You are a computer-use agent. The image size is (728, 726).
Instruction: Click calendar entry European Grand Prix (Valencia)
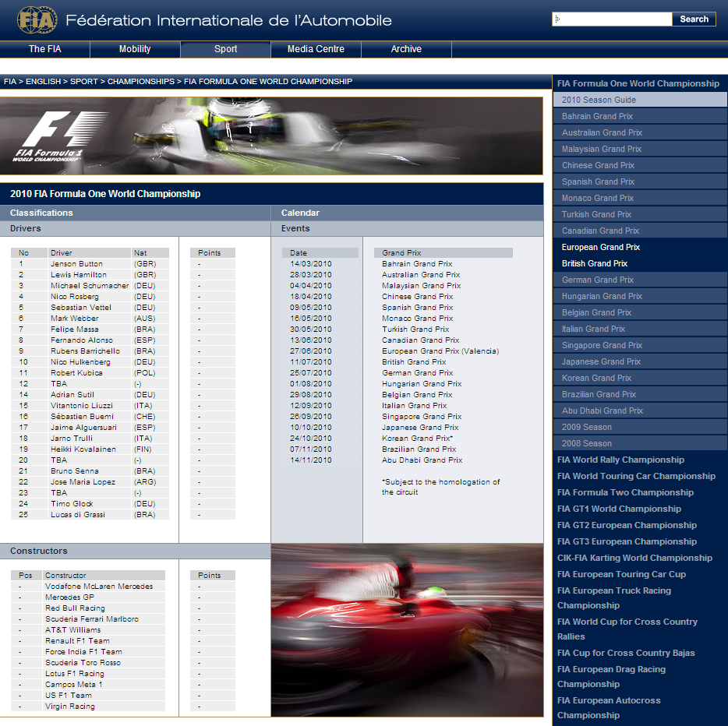pos(440,351)
